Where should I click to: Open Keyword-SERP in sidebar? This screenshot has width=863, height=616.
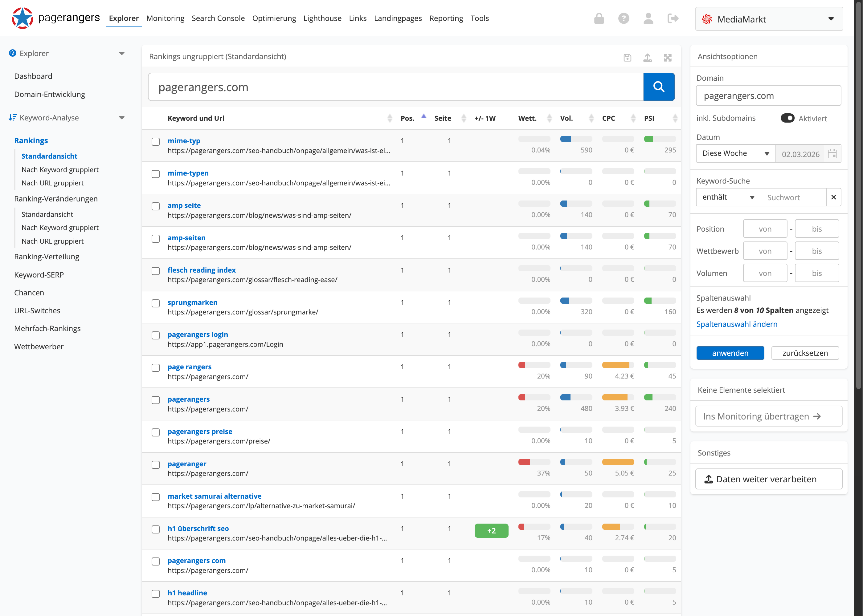(39, 275)
